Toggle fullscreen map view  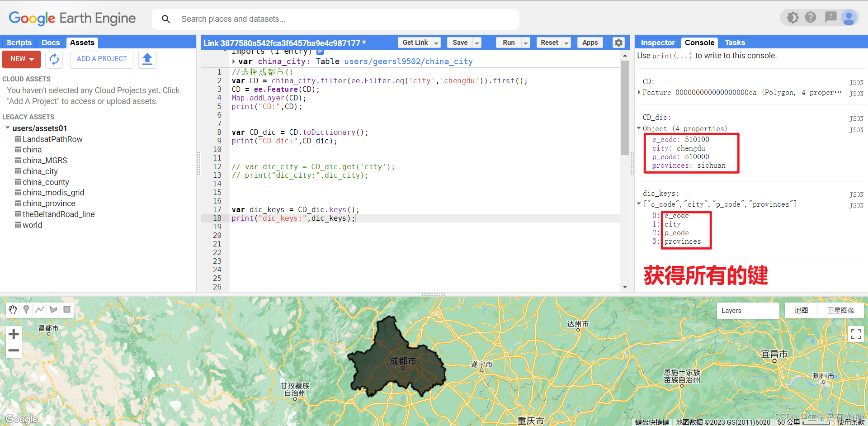coord(856,334)
